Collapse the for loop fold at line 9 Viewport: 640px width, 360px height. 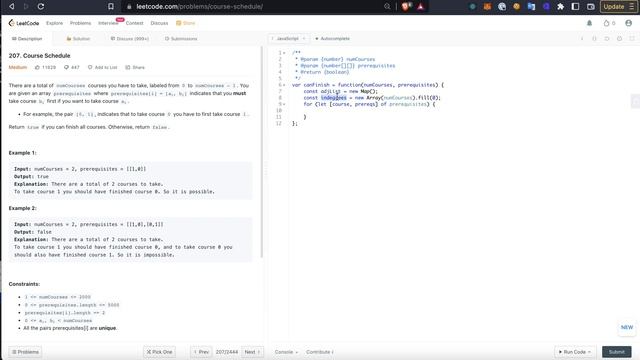(284, 104)
